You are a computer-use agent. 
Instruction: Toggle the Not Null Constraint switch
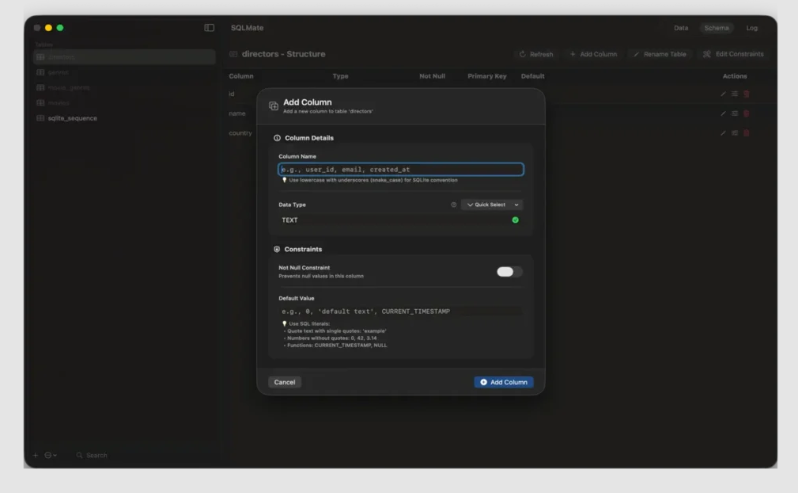click(509, 272)
